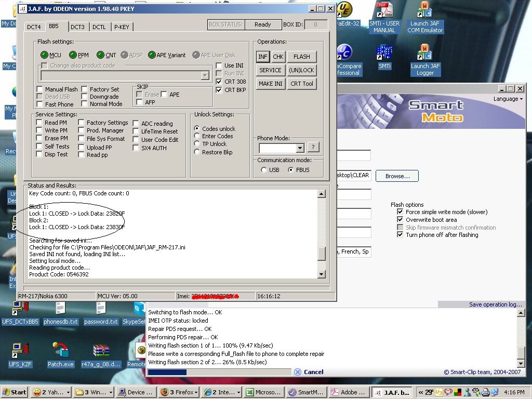The width and height of the screenshot is (532, 399).
Task: Enable the Use INI checkbox
Action: [219, 65]
